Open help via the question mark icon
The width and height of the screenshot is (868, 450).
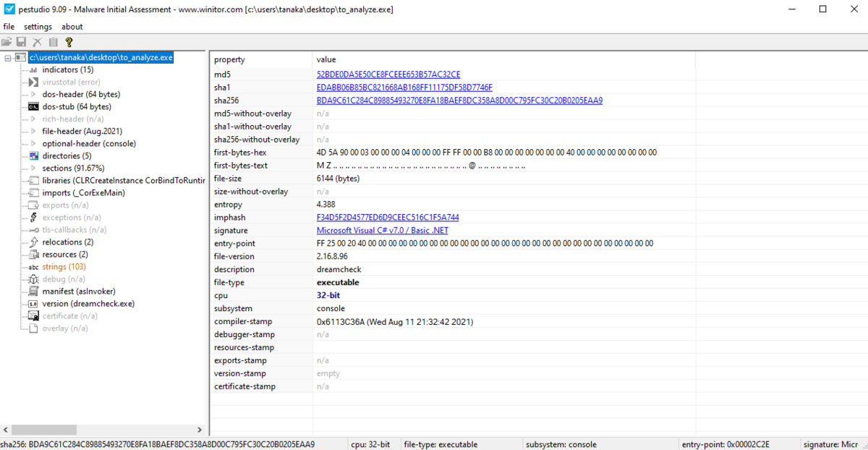69,41
